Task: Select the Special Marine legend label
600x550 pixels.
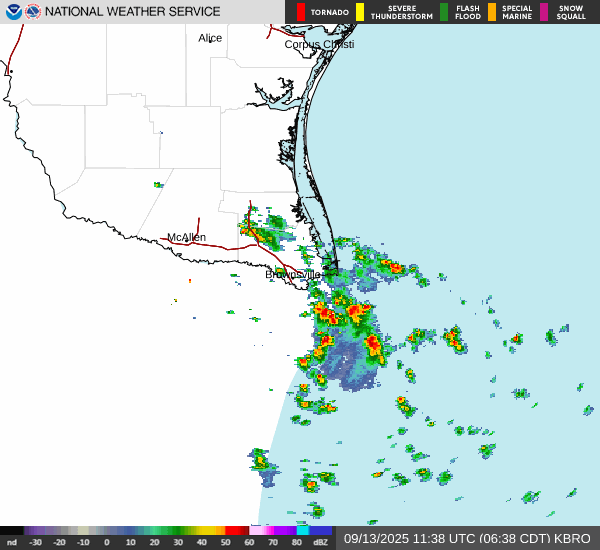Action: pos(517,12)
